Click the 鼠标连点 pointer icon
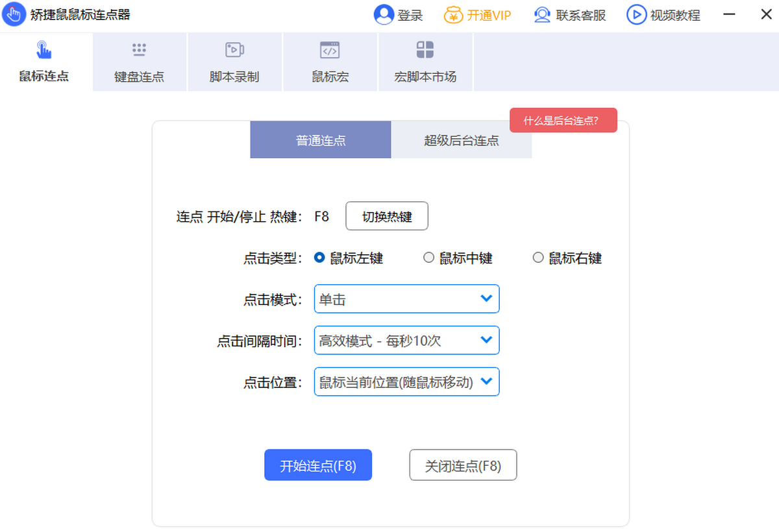Viewport: 779px width, 532px height. (43, 50)
